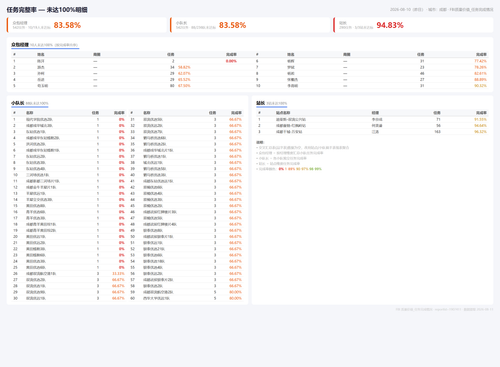Click the green 98-99% legend color sample
Viewport: 500px width, 367px height.
(315, 169)
